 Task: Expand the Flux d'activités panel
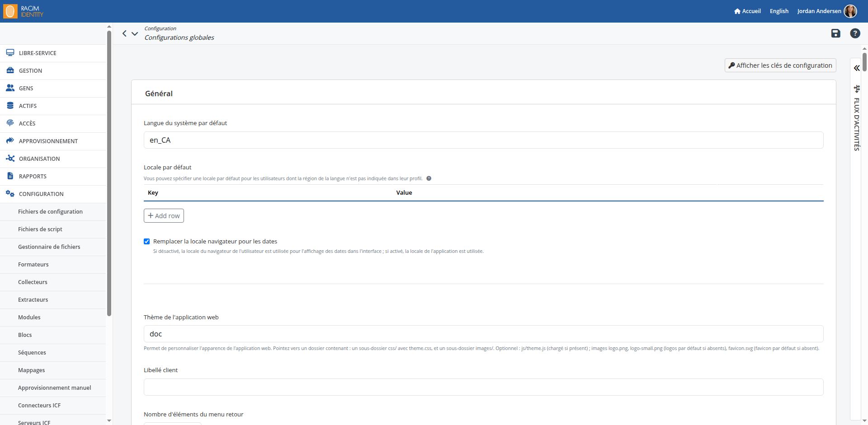(856, 68)
